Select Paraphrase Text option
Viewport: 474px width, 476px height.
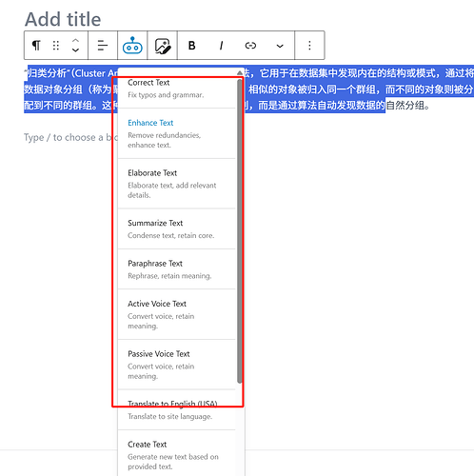(177, 269)
